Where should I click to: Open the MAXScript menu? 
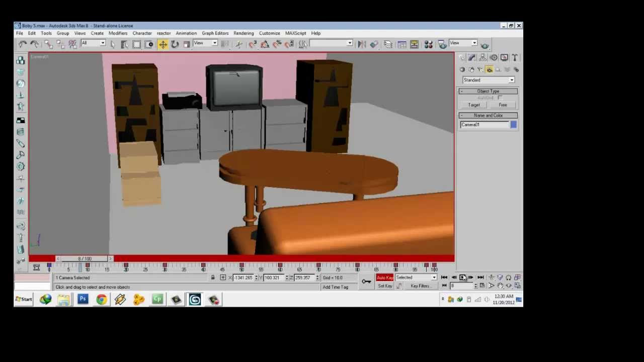point(295,33)
